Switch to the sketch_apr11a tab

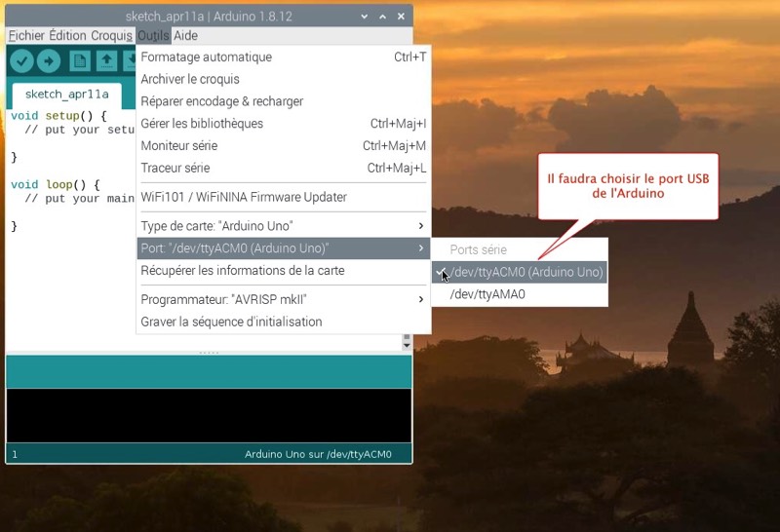(66, 95)
